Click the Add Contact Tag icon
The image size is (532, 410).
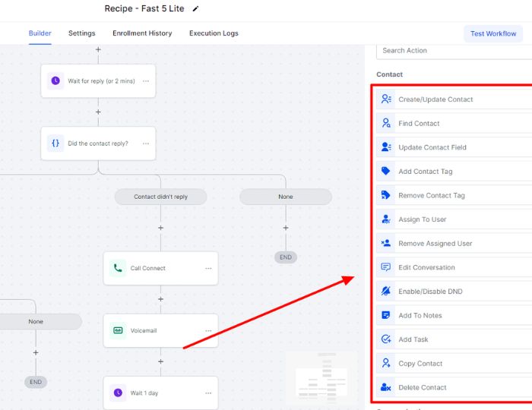tap(386, 172)
